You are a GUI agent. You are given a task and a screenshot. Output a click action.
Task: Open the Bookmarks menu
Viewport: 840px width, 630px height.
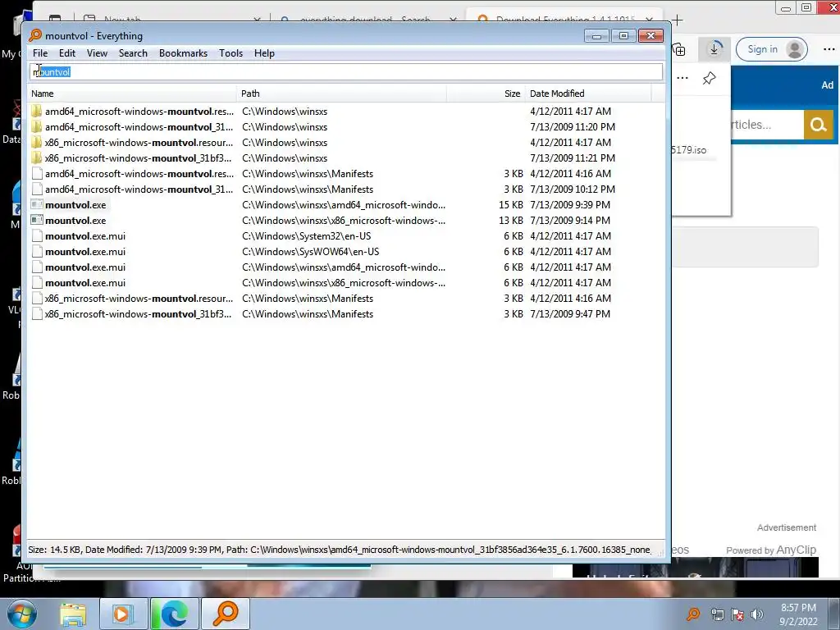pos(183,53)
